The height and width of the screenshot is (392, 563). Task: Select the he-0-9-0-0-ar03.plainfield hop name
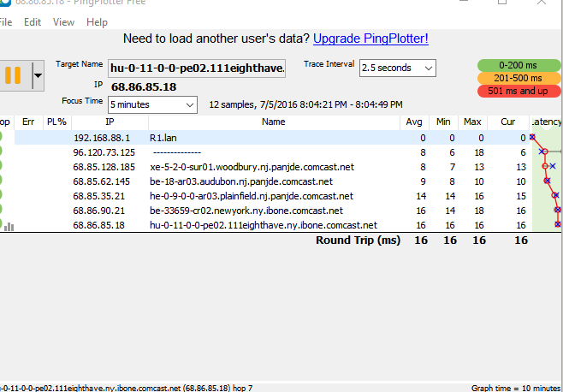(x=252, y=196)
